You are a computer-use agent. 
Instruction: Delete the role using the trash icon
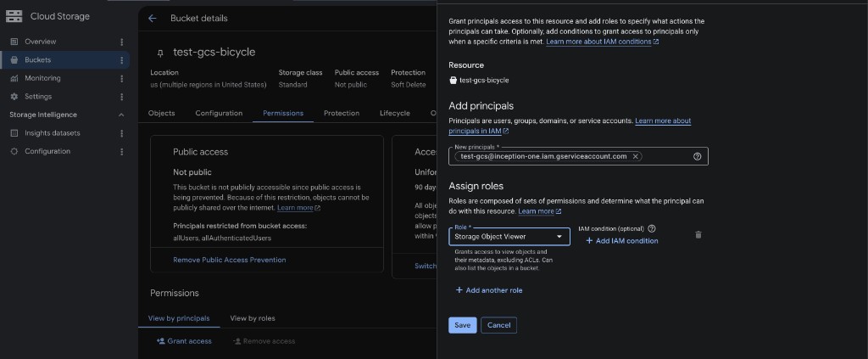(698, 235)
